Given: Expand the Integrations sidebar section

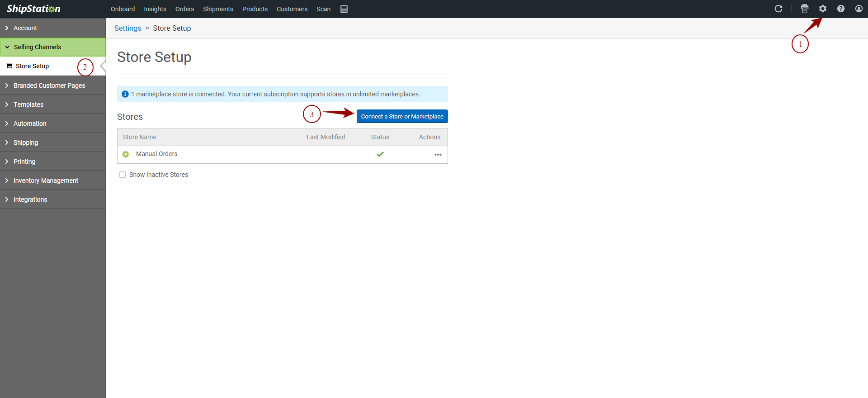Looking at the screenshot, I should [30, 199].
